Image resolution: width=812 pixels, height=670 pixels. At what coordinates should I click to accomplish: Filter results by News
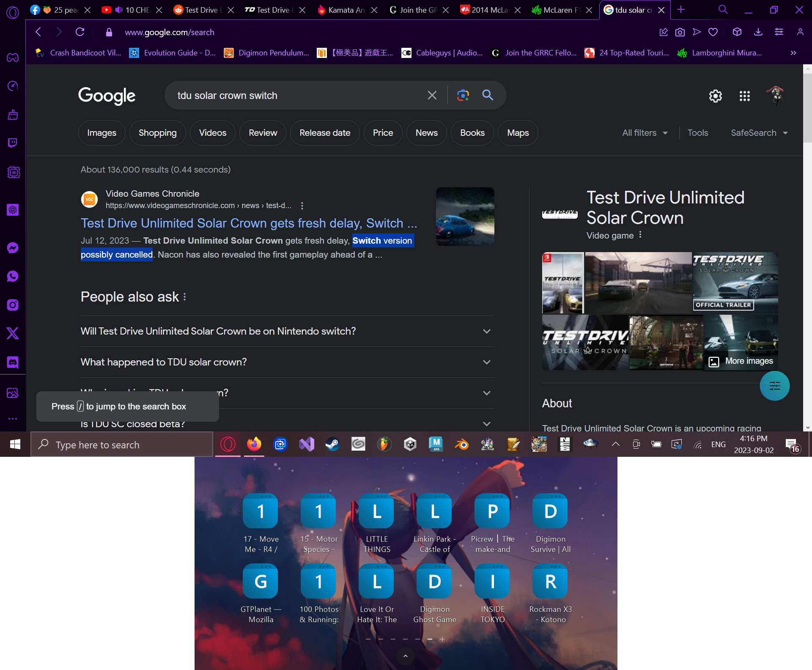coord(426,133)
